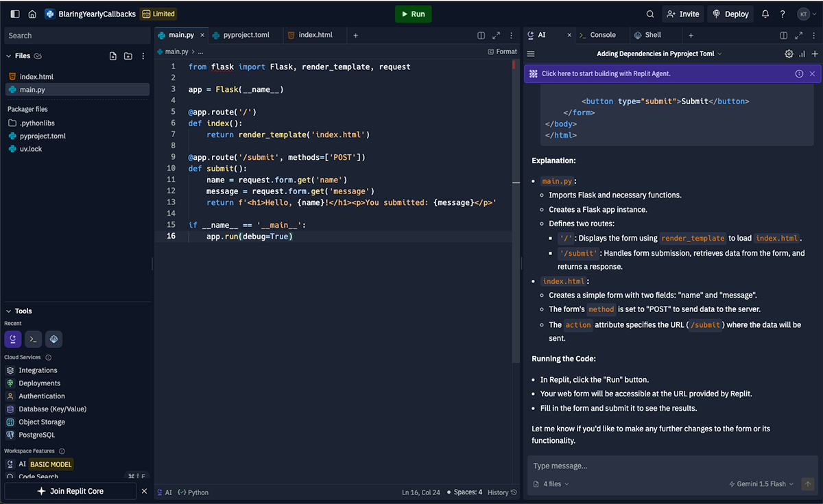823x504 pixels.
Task: Click the Deploy button
Action: [x=730, y=14]
